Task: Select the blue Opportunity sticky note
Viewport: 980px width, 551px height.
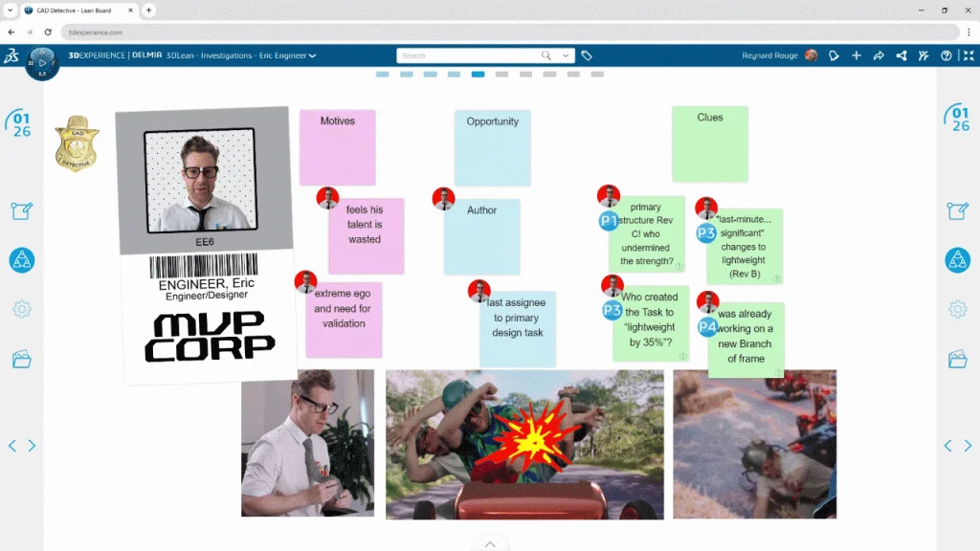Action: 493,148
